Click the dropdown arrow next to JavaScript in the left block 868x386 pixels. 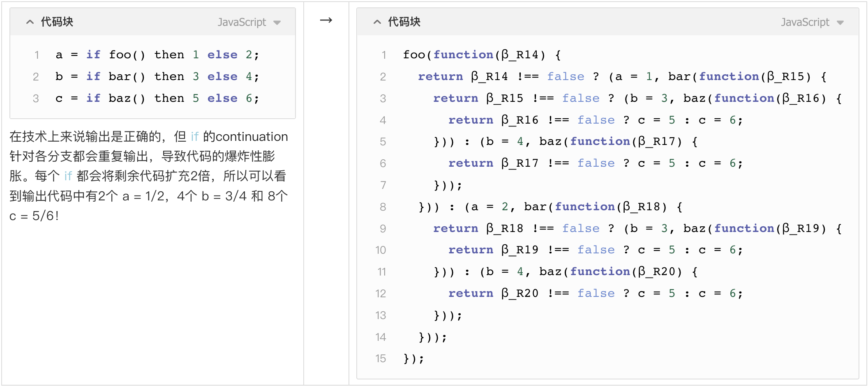point(277,23)
